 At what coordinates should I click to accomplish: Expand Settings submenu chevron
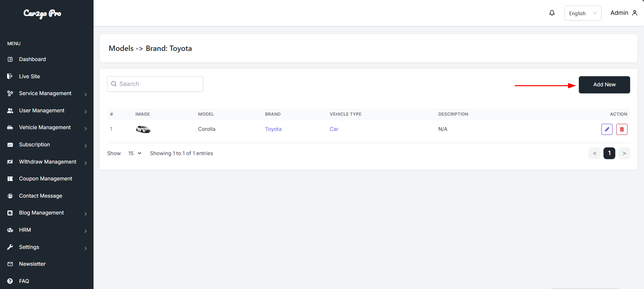point(86,248)
